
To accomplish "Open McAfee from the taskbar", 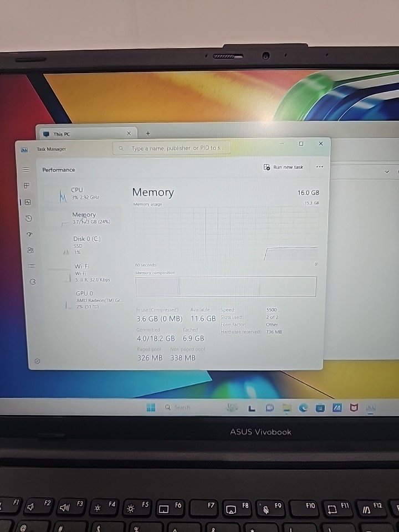I will pos(354,408).
